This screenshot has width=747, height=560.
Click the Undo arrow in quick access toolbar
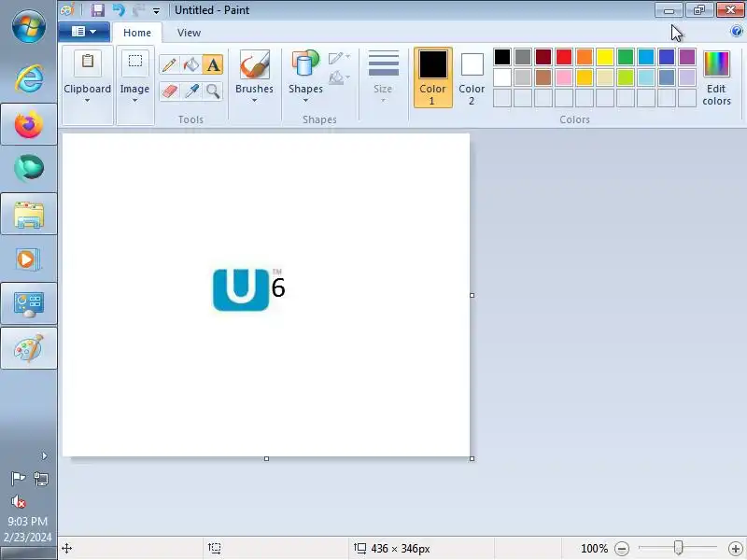click(x=119, y=10)
